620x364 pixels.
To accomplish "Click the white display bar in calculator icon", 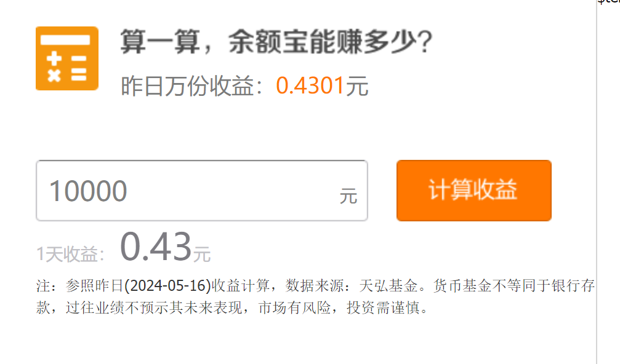I will 65,40.
